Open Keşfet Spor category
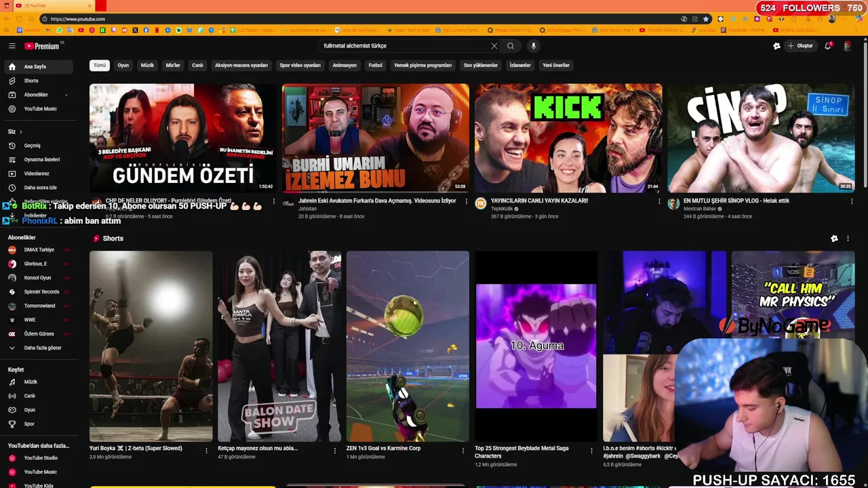The width and height of the screenshot is (868, 488). (x=39, y=424)
